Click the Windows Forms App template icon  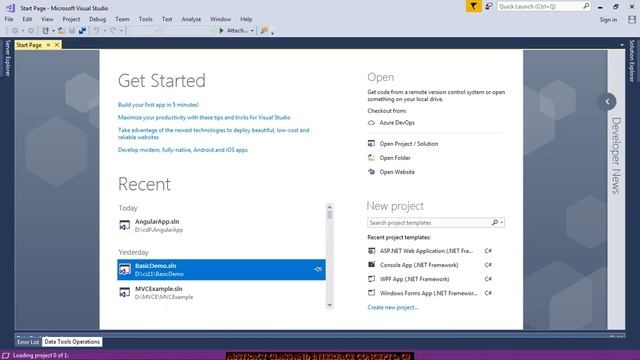(x=371, y=293)
